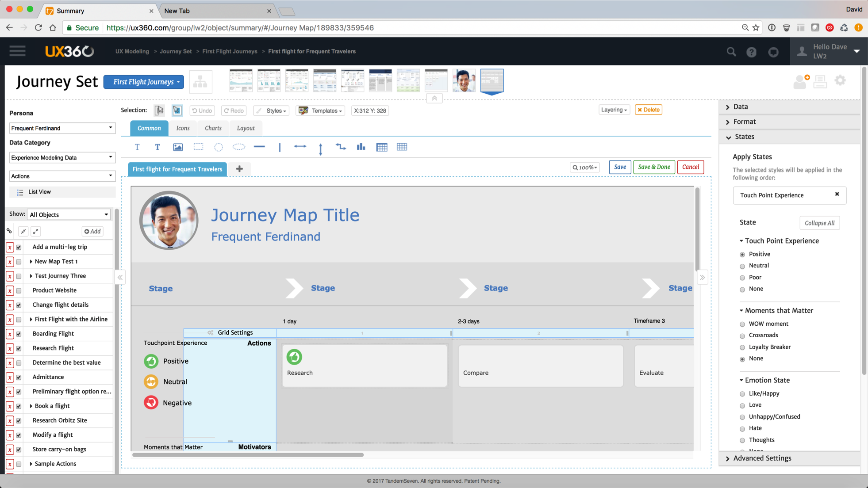The height and width of the screenshot is (488, 868).
Task: Click the elbow connector tool icon
Action: coord(341,147)
